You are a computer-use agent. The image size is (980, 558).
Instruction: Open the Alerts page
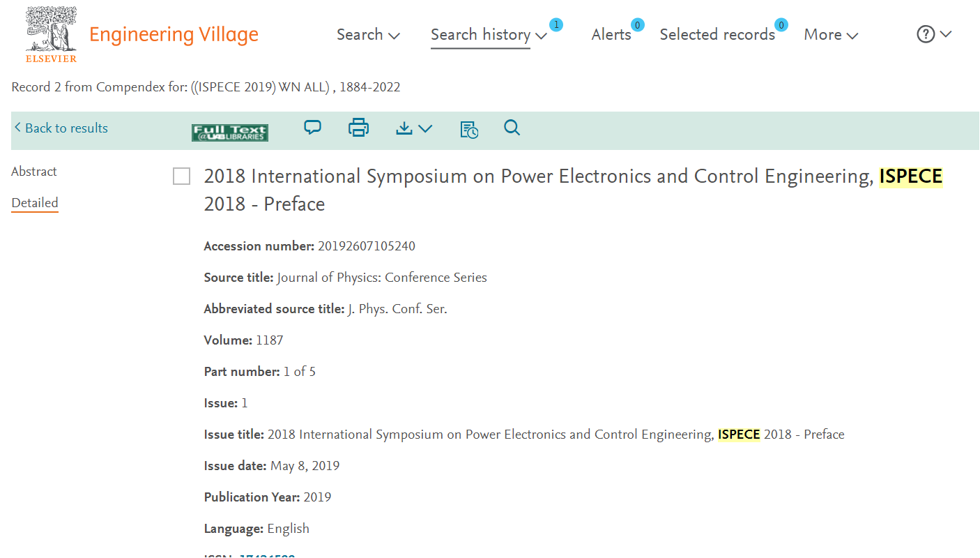click(x=611, y=35)
